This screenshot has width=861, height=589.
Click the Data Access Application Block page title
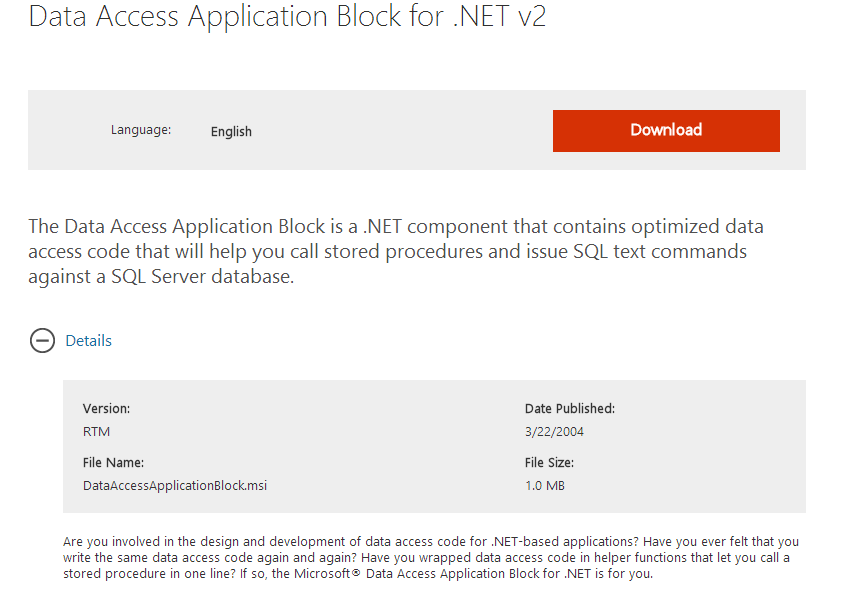[287, 16]
